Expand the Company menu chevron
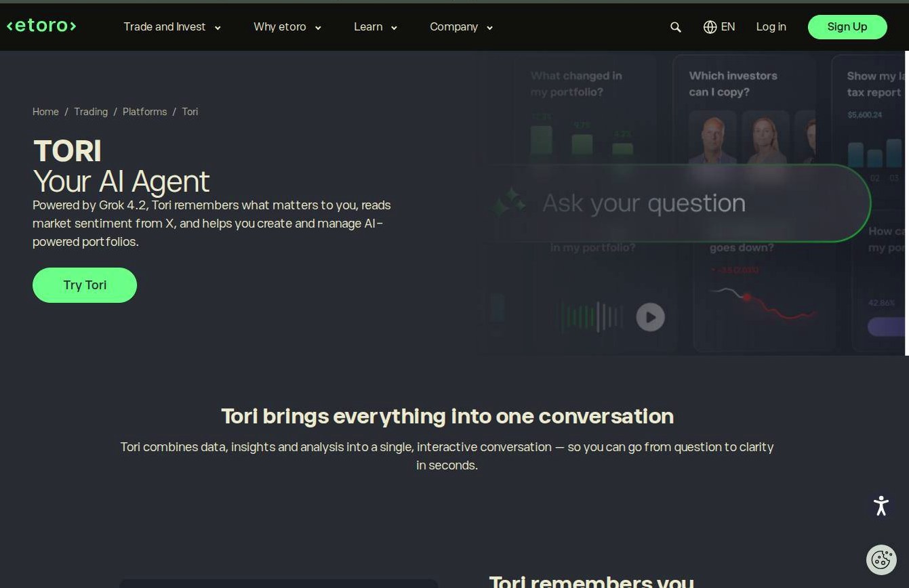909x588 pixels. [489, 28]
